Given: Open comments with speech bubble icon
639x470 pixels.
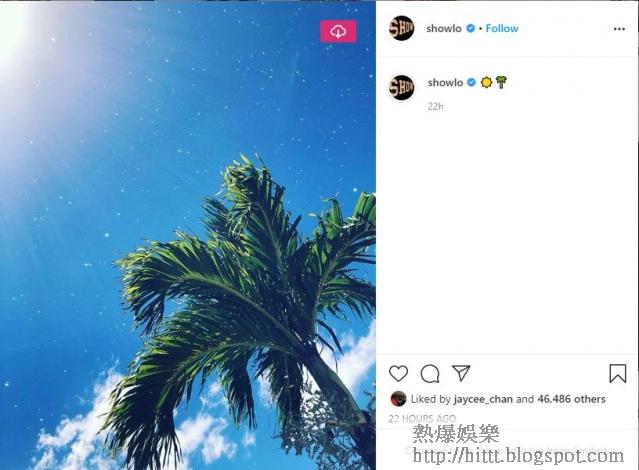Looking at the screenshot, I should (x=430, y=373).
